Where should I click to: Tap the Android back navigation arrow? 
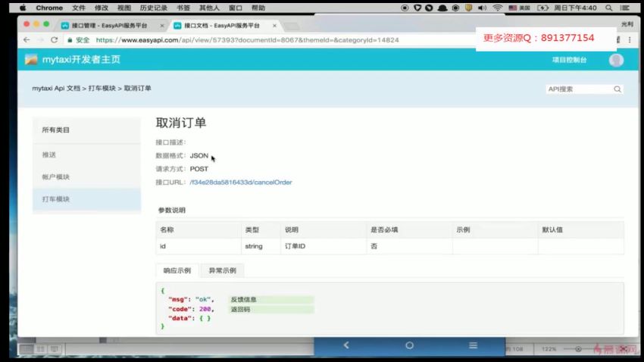tap(346, 345)
